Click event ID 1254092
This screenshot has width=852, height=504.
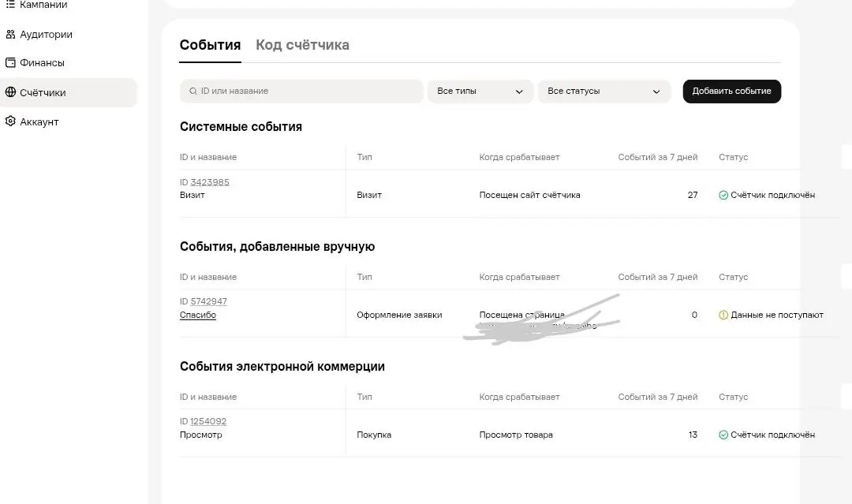point(208,421)
